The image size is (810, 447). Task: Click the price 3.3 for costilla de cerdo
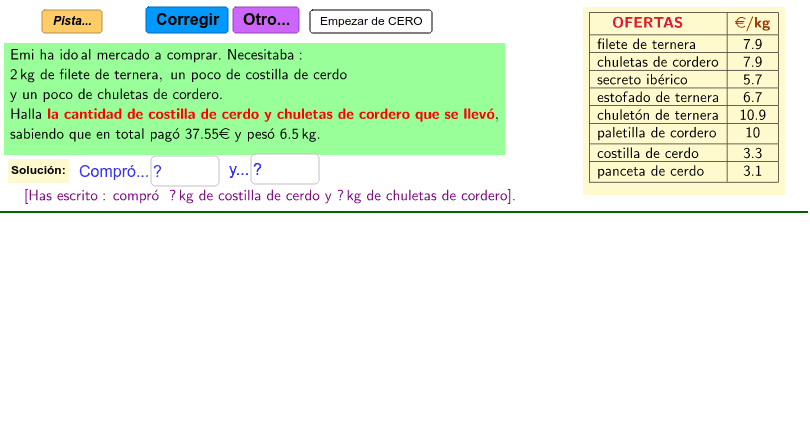(753, 153)
